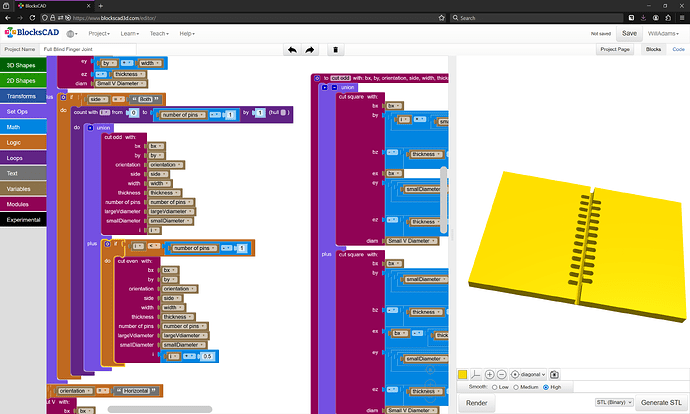This screenshot has width=690, height=414.
Task: Open WillAdams account dropdown
Action: tap(663, 33)
